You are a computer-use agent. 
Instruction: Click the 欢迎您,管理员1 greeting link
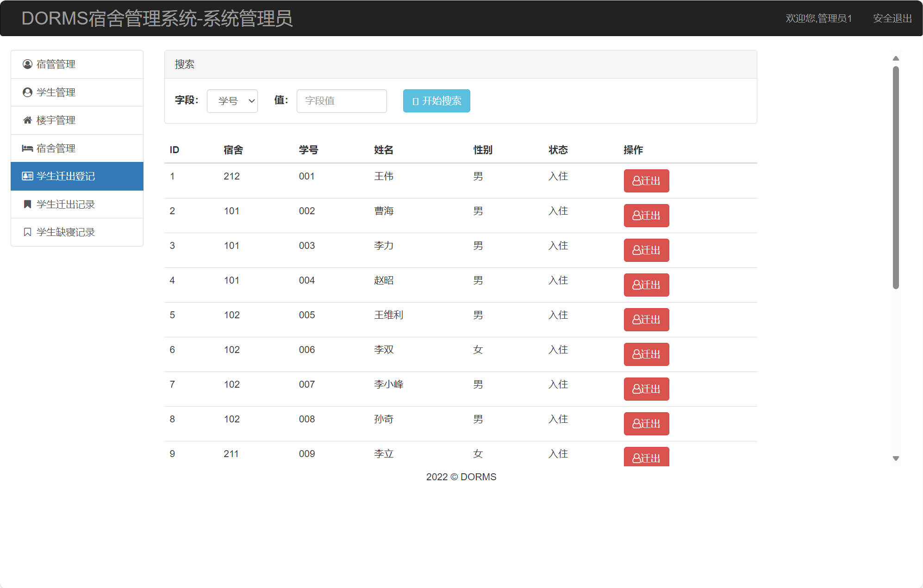(x=818, y=19)
